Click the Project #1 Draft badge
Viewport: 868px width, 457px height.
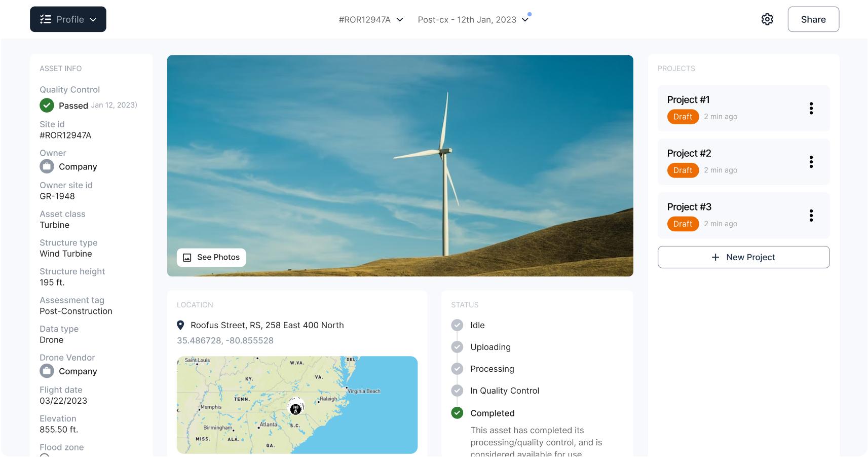click(683, 117)
